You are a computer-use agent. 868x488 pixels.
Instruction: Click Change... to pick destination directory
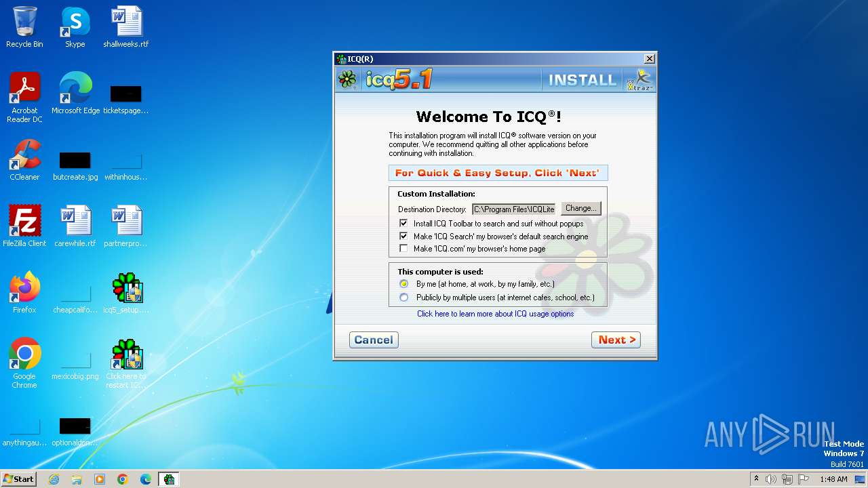tap(581, 209)
